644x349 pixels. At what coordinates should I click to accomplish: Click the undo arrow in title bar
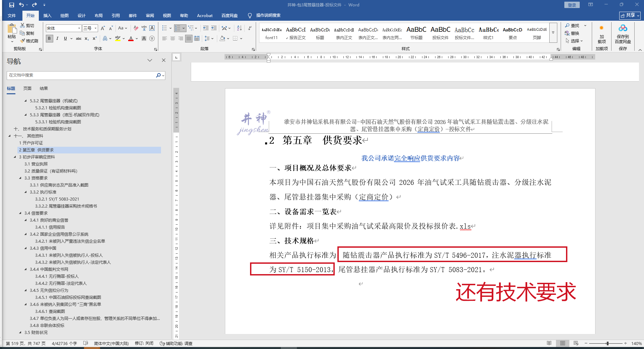[x=21, y=5]
